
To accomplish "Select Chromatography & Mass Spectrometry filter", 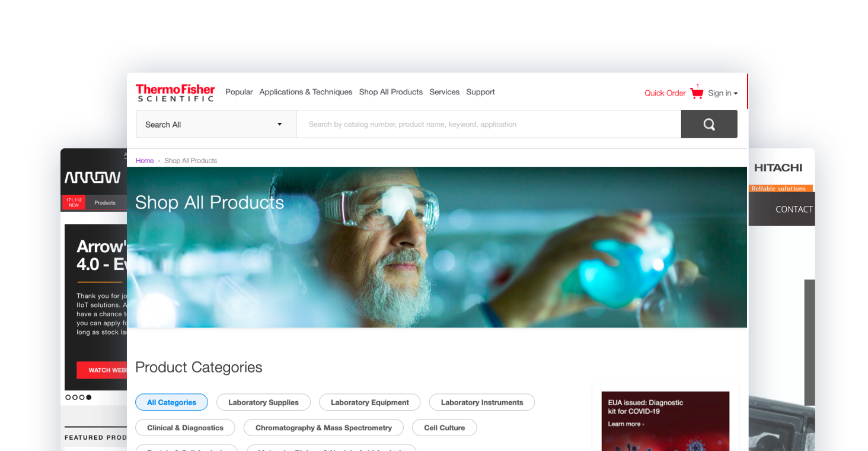I will 324,428.
